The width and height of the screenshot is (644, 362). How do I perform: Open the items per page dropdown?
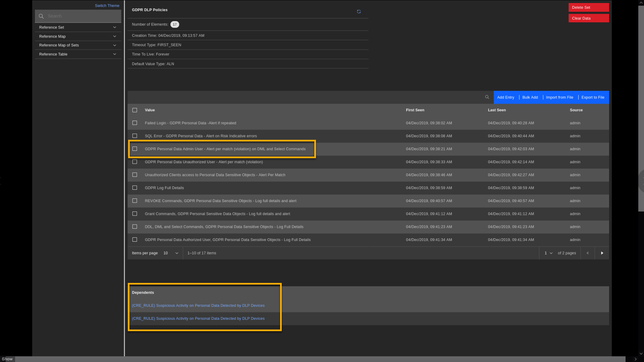point(171,253)
